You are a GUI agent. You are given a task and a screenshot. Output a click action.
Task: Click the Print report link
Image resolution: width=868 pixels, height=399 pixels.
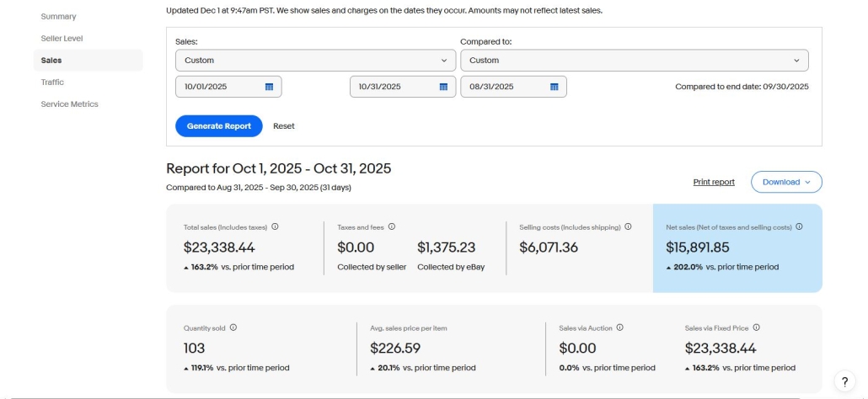tap(713, 182)
